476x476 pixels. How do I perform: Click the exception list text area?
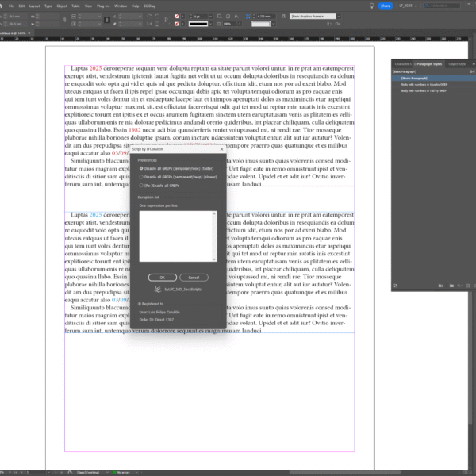point(176,236)
